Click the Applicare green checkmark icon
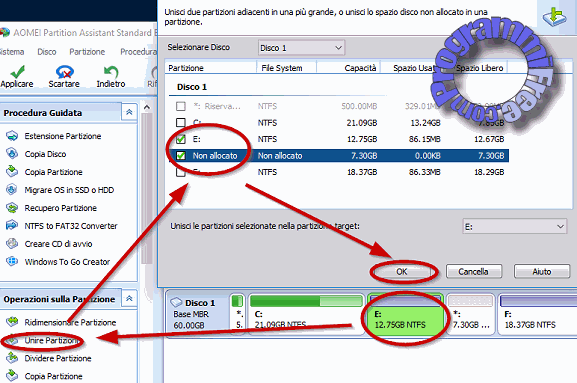 click(17, 72)
